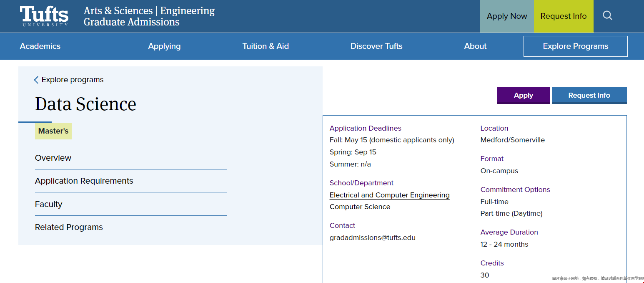The image size is (644, 283).
Task: Click Fall: May 15 deadline text
Action: (391, 140)
